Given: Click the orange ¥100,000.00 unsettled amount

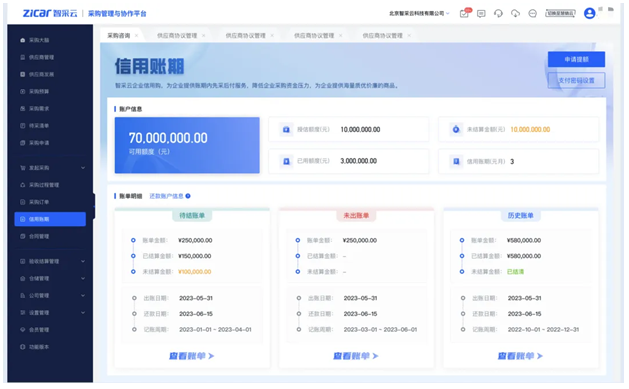Looking at the screenshot, I should (x=195, y=271).
